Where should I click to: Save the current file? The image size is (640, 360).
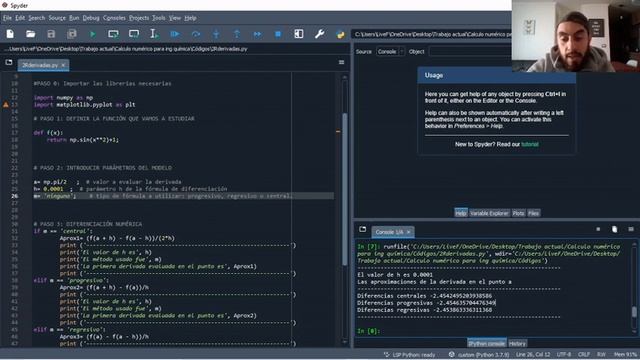[51, 34]
